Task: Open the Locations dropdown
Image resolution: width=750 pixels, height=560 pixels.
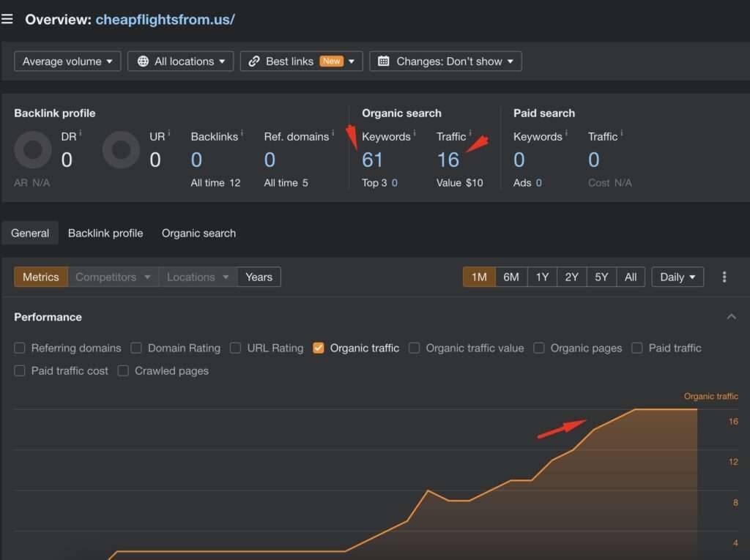Action: (198, 277)
